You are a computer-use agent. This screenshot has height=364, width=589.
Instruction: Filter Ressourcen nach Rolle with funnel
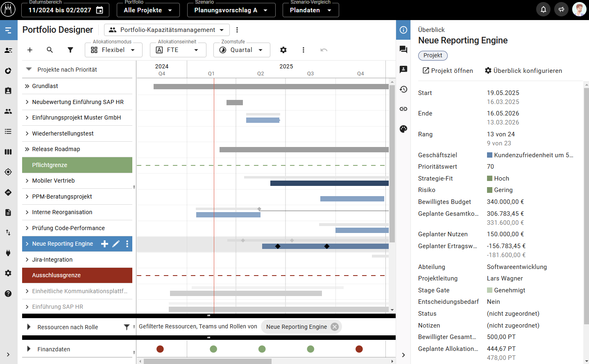(x=127, y=327)
